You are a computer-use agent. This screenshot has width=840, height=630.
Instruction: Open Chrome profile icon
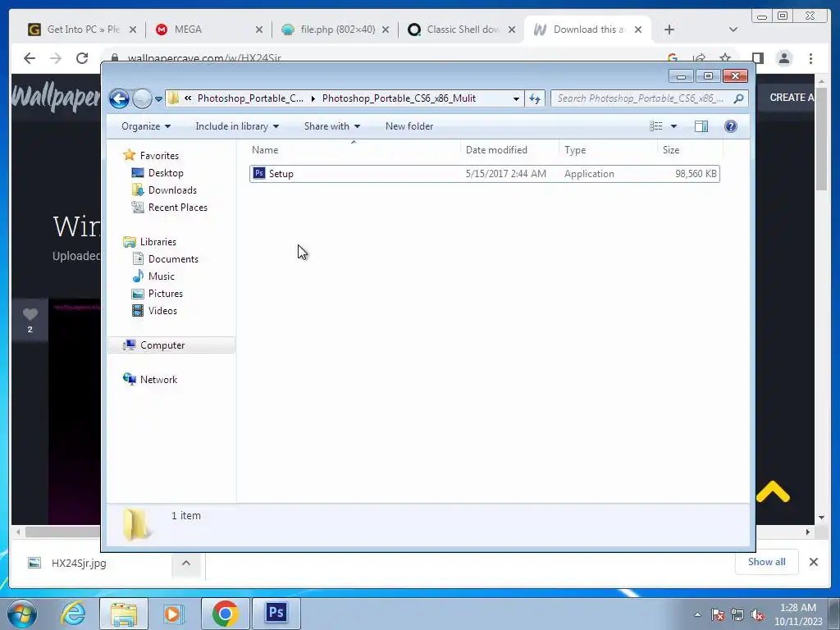(784, 58)
